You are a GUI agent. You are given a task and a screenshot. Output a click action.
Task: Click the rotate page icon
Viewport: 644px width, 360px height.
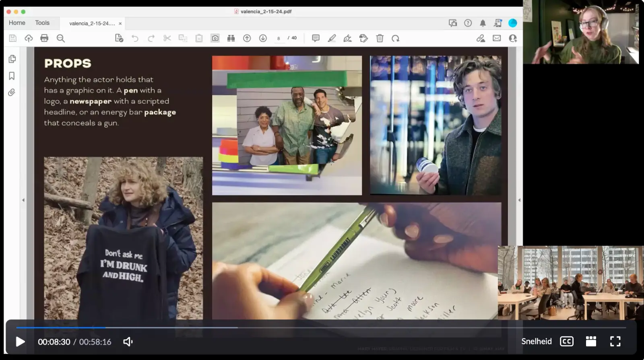click(396, 38)
